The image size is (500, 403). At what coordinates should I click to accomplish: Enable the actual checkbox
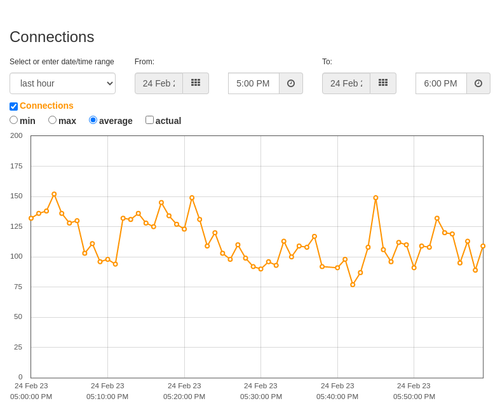(x=149, y=120)
